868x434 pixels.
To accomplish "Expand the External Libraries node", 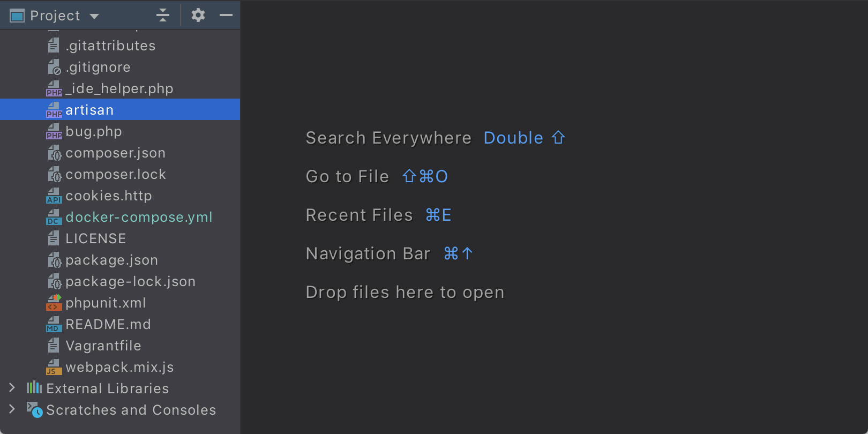I will [x=12, y=388].
